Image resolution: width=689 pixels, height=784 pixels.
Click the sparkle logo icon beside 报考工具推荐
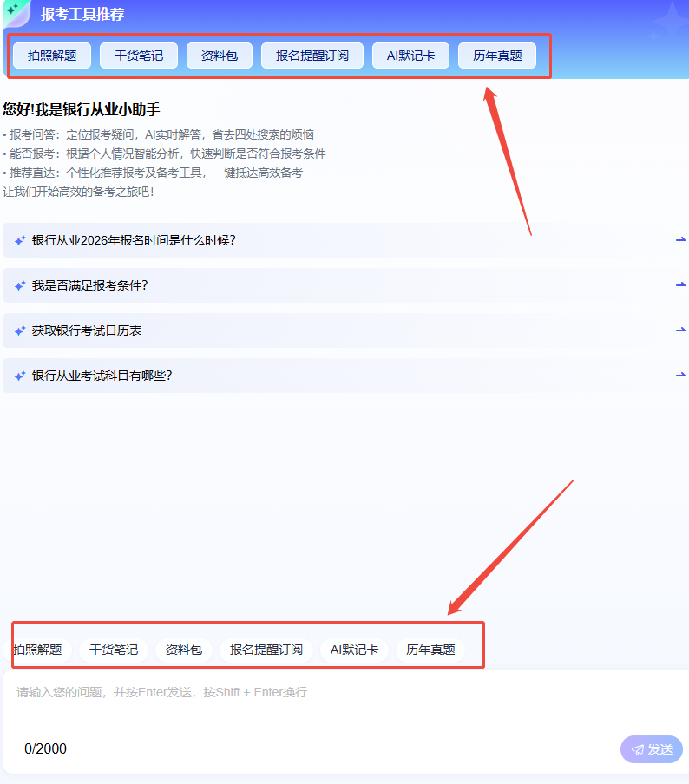[x=14, y=10]
